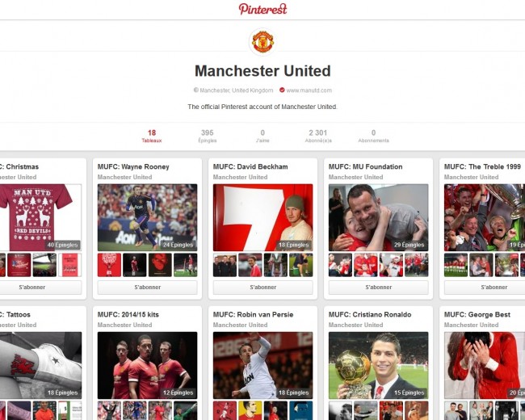
Task: Click the verified website checkmark icon
Action: [282, 90]
